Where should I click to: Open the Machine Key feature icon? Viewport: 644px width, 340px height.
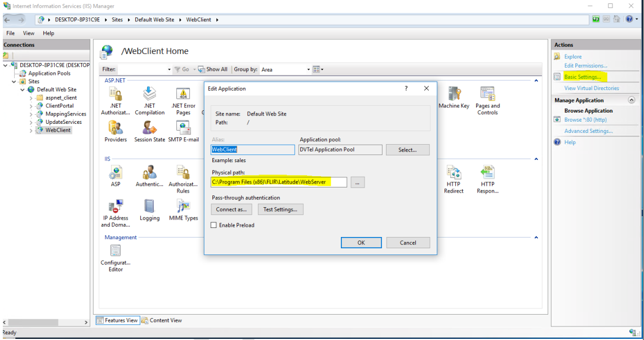(x=454, y=95)
